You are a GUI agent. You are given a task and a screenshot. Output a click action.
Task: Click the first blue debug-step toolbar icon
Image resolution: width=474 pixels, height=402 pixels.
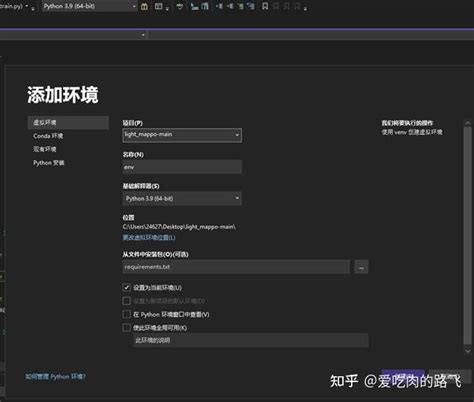[194, 6]
